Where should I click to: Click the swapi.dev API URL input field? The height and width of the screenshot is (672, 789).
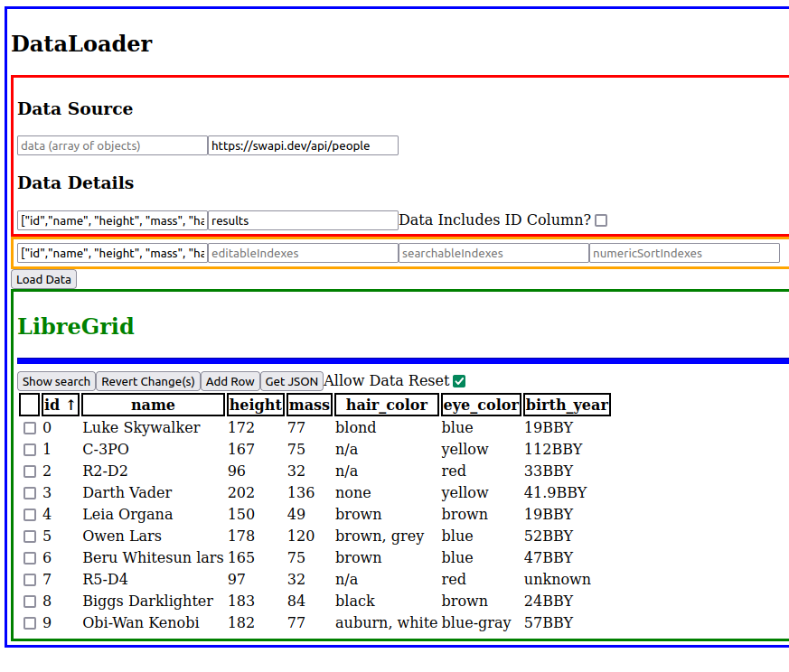coord(303,145)
